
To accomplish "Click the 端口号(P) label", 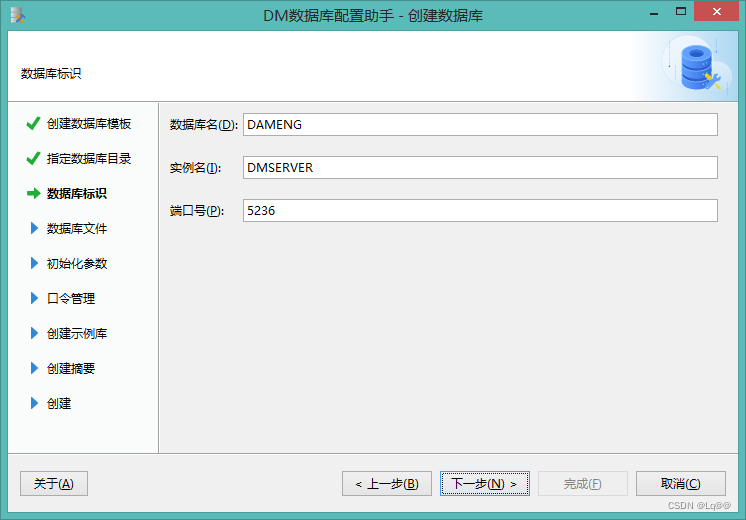I will click(197, 210).
